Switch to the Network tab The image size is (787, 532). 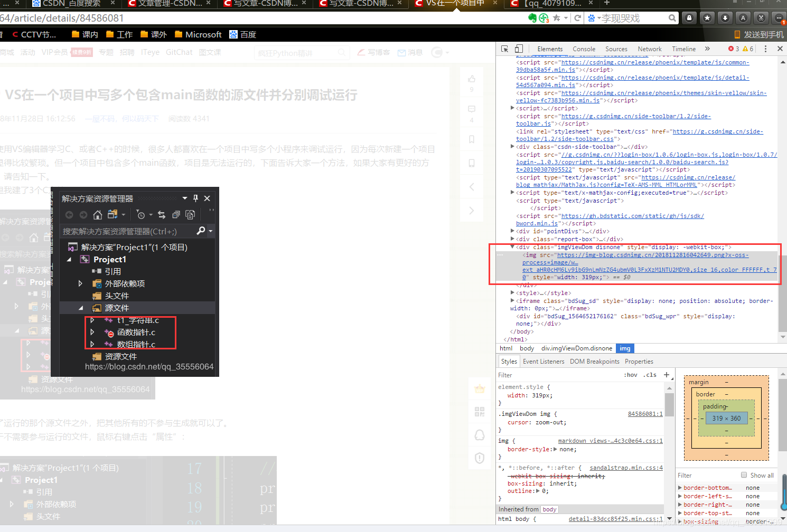650,49
